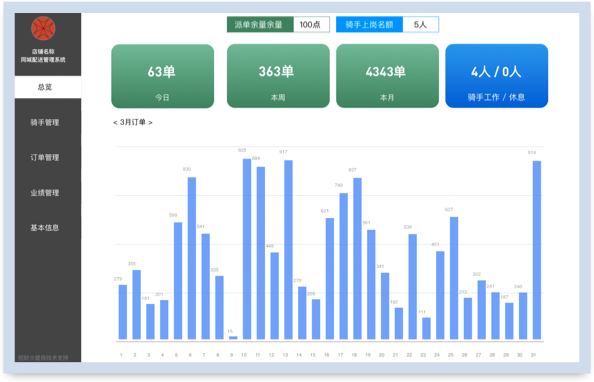The width and height of the screenshot is (594, 382).
Task: Click the footer technical support link
Action: point(43,358)
